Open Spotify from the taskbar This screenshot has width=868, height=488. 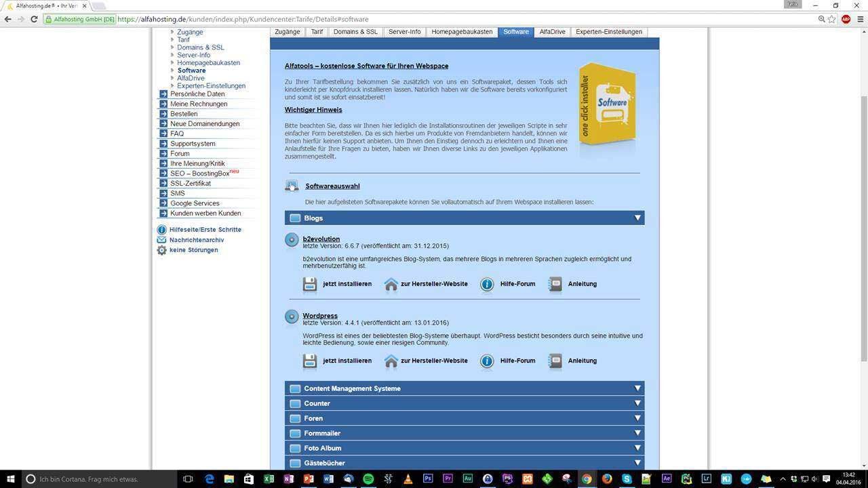click(x=368, y=479)
